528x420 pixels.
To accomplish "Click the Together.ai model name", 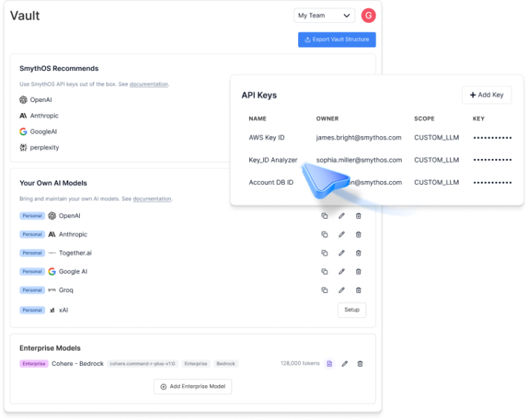I will click(75, 253).
